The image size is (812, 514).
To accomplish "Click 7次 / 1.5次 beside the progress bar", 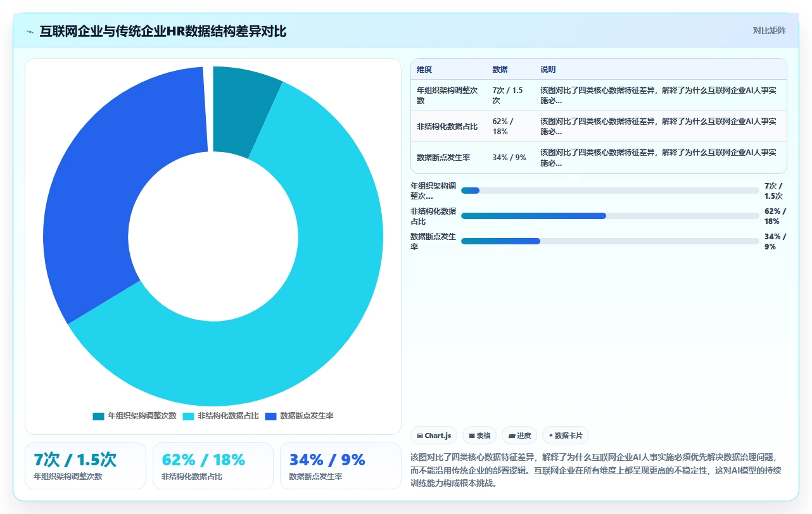I will pos(774,191).
